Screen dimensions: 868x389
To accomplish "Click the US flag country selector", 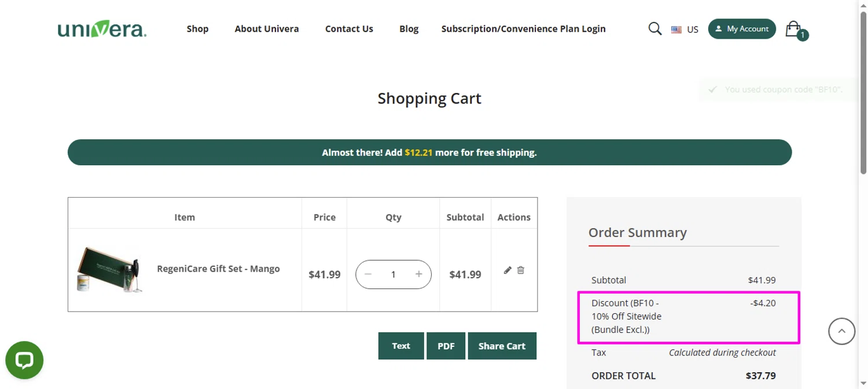I will (x=685, y=29).
